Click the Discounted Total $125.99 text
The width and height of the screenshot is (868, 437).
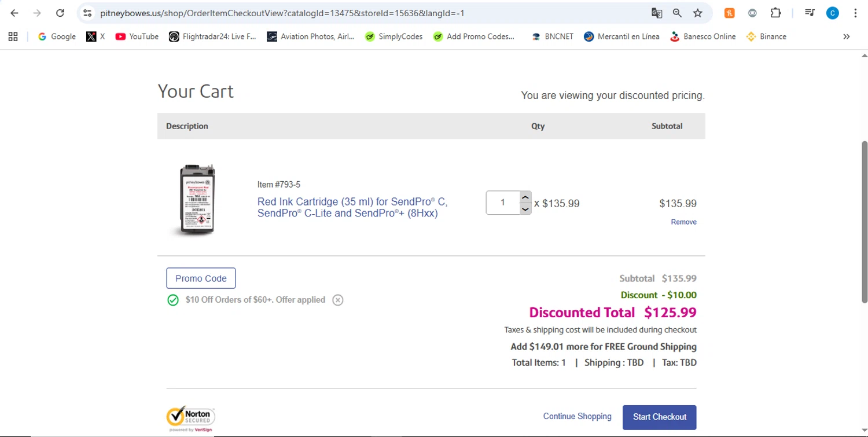point(613,313)
